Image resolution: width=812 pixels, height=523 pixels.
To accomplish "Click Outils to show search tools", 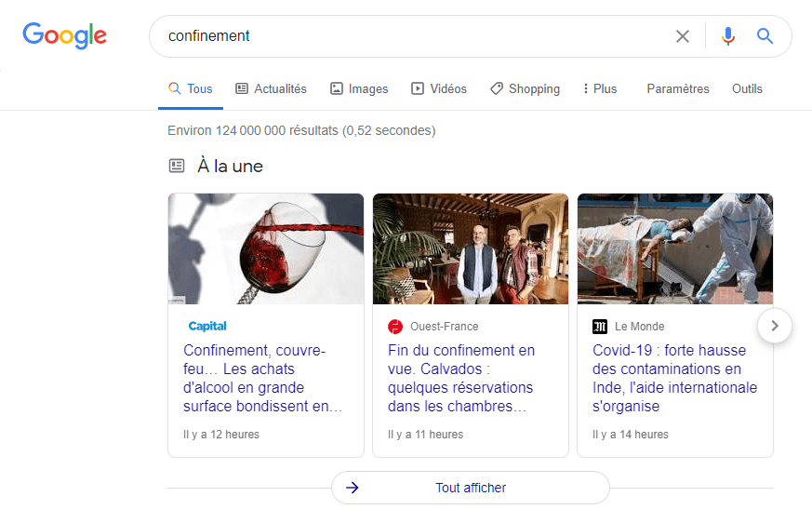I will (x=747, y=88).
